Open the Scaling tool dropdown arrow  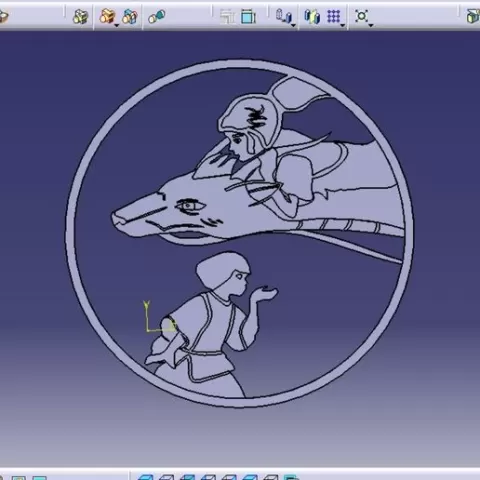371,25
